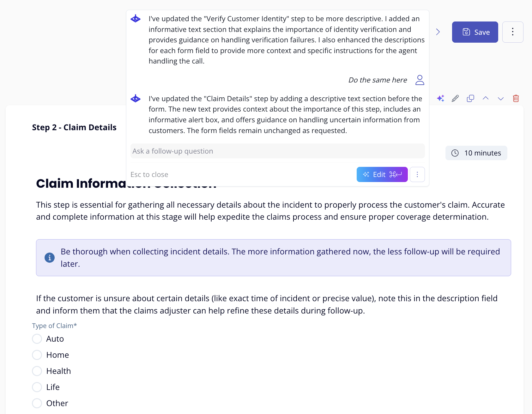Click the assistant logo beside Claim Details reply
This screenshot has height=414, width=532.
point(136,99)
